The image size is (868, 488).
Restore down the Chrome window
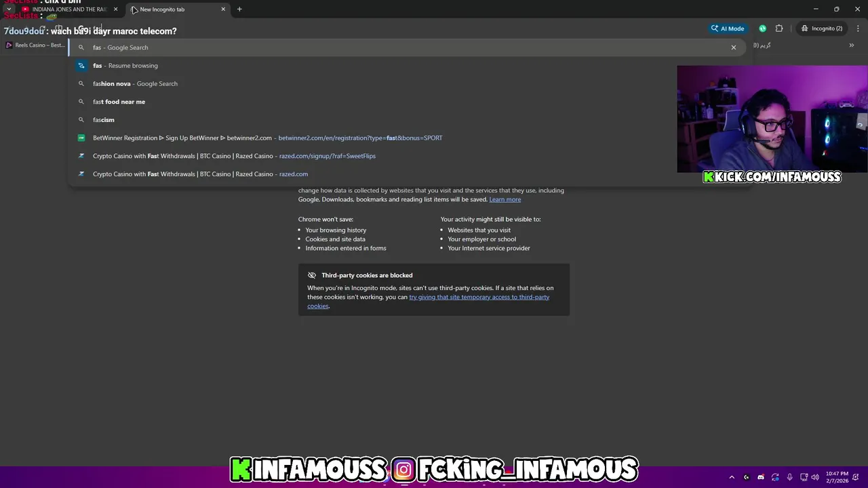click(x=837, y=9)
